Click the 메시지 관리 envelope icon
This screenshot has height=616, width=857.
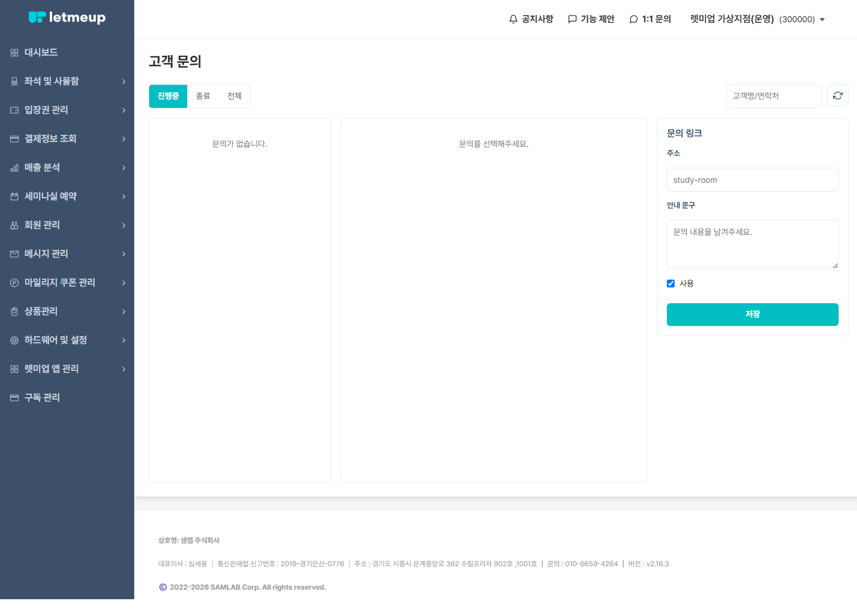pyautogui.click(x=14, y=254)
